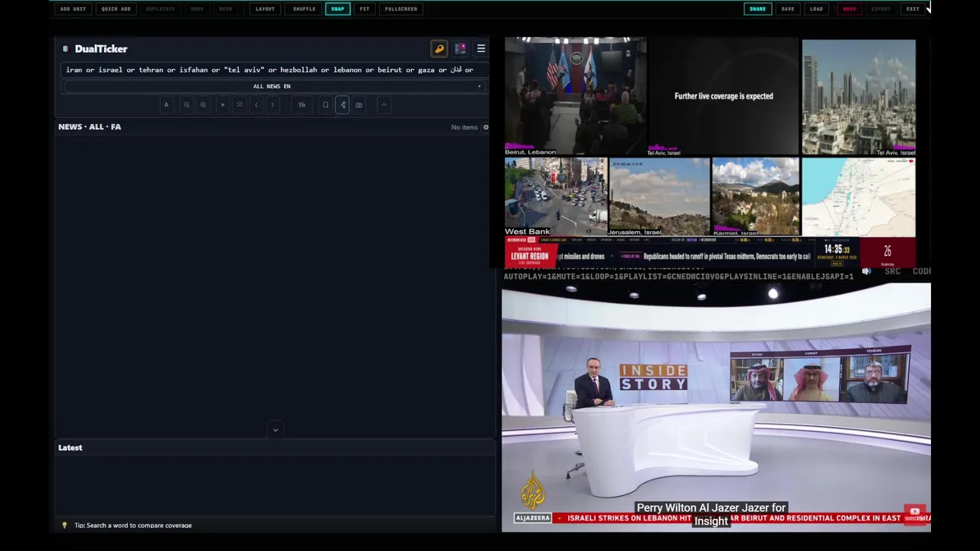Click the 14:35 clock display
980x551 pixels.
[837, 249]
